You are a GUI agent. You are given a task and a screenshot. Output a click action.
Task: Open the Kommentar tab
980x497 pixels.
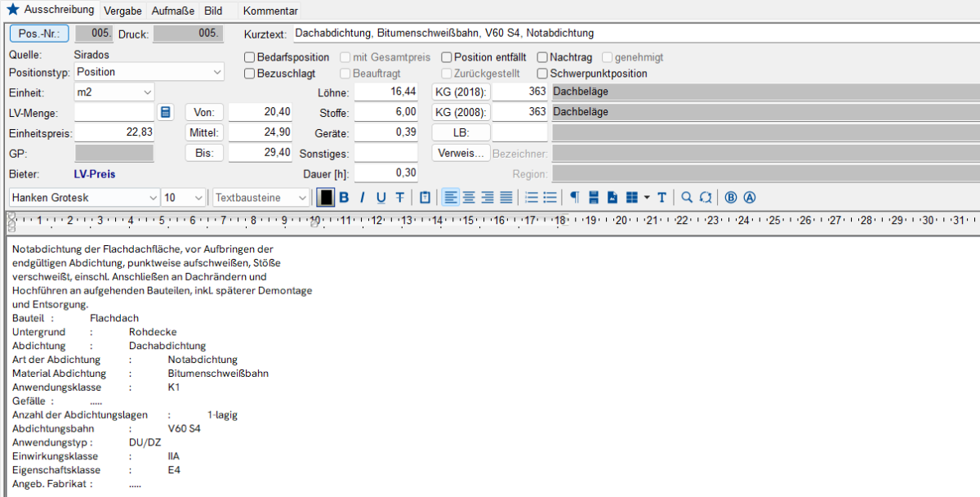coord(271,11)
